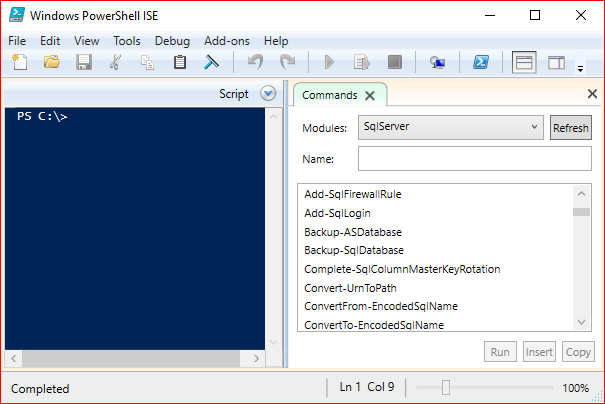Click the Refresh button
Screen dimensions: 605x404
pos(571,127)
